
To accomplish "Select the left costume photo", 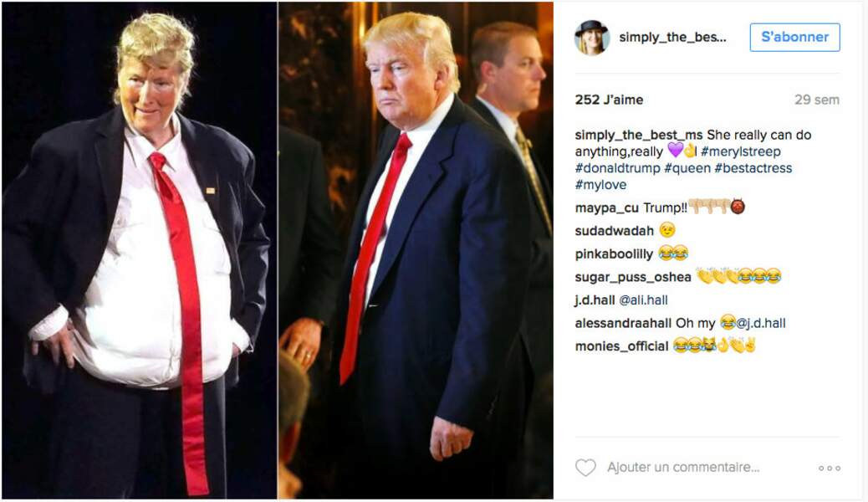I will pyautogui.click(x=139, y=250).
